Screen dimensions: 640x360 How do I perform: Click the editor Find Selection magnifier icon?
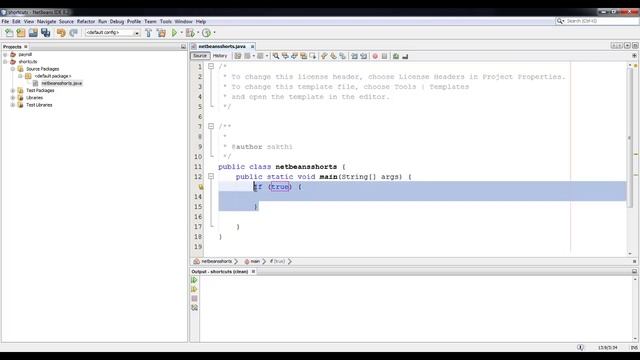click(x=276, y=56)
